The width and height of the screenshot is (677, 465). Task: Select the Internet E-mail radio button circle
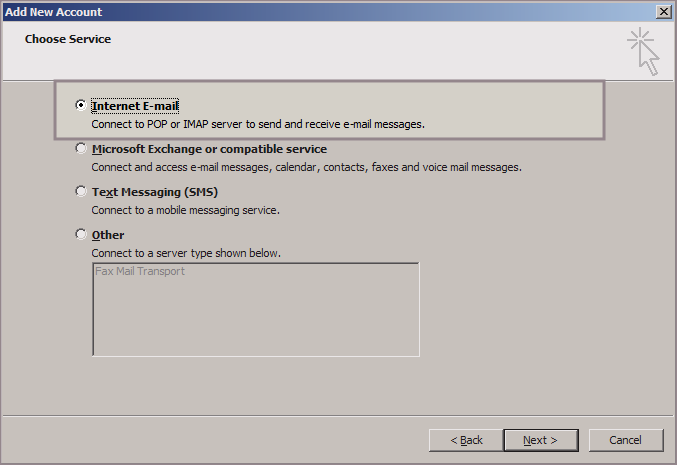tap(81, 105)
